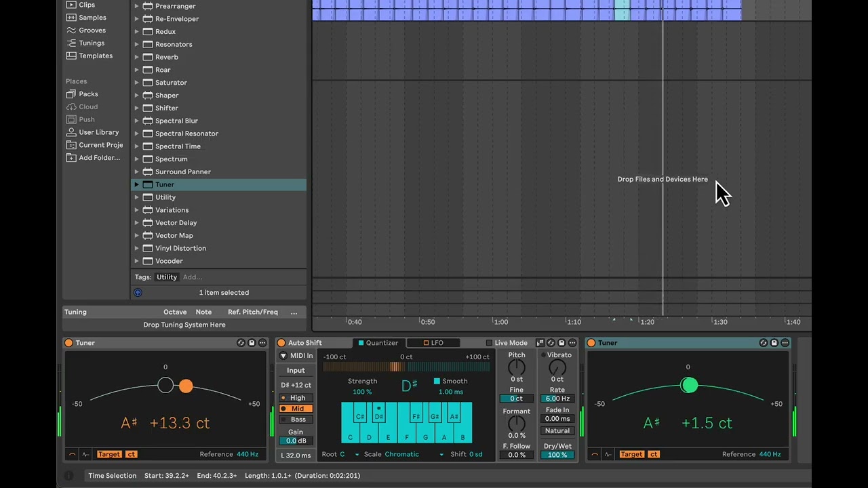
Task: Click the Dry/Wet 100 % slider
Action: pyautogui.click(x=557, y=455)
